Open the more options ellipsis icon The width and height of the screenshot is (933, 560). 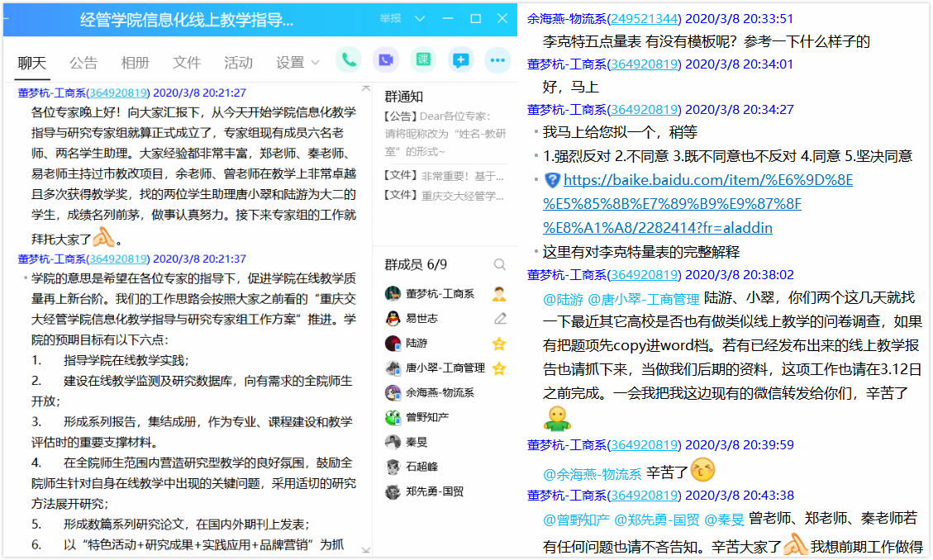(x=497, y=60)
